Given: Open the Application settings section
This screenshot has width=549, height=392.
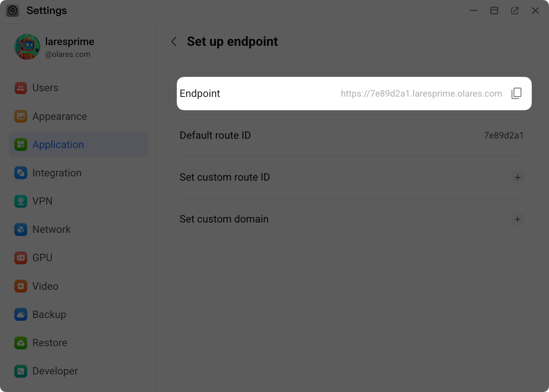Looking at the screenshot, I should click(58, 145).
